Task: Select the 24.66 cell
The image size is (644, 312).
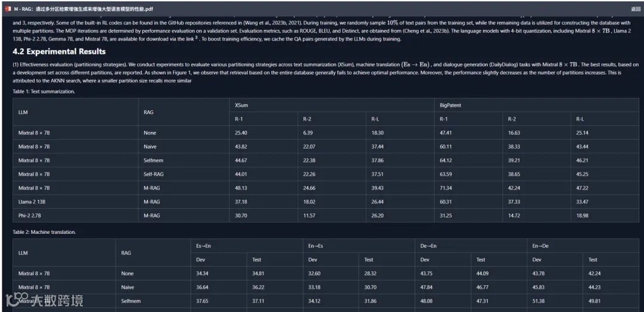Action: point(309,188)
